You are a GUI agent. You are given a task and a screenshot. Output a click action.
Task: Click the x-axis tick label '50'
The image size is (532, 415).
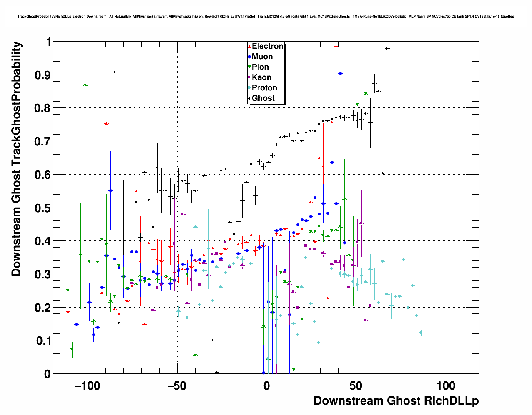356,386
